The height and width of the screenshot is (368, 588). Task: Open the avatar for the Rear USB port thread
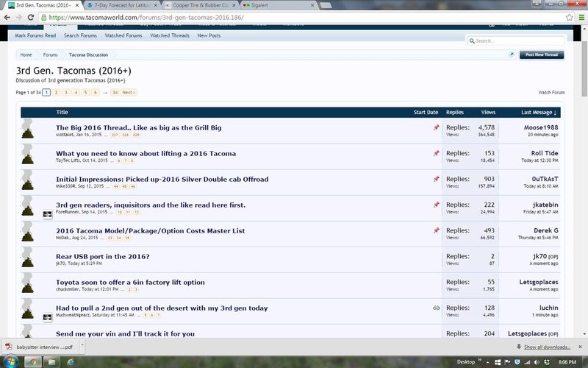click(x=27, y=257)
